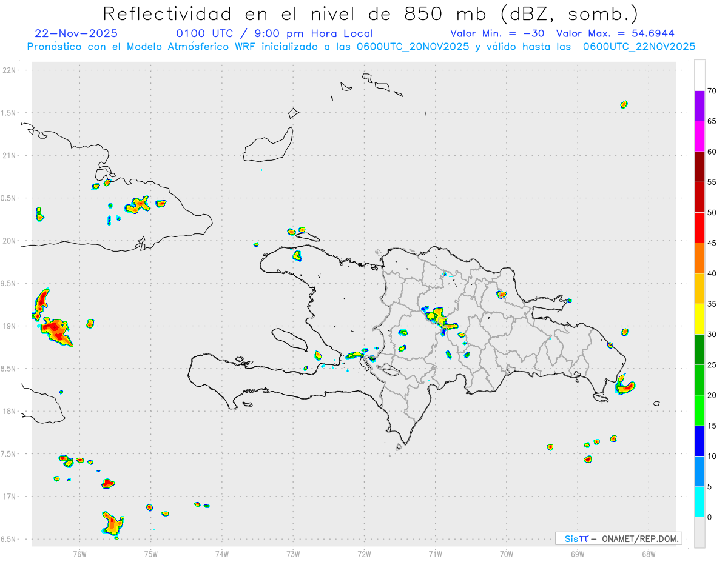Image resolution: width=728 pixels, height=562 pixels.
Task: Click the '75W' longitude axis label
Action: click(151, 554)
